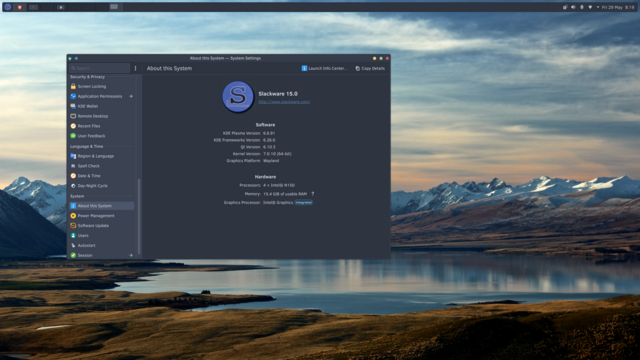This screenshot has width=640, height=360.
Task: Open Date & Time settings
Action: (x=101, y=176)
